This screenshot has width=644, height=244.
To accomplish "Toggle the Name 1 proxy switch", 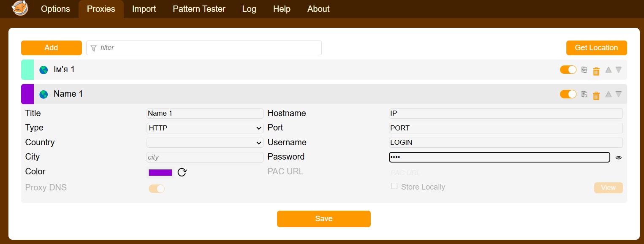I will [x=568, y=94].
